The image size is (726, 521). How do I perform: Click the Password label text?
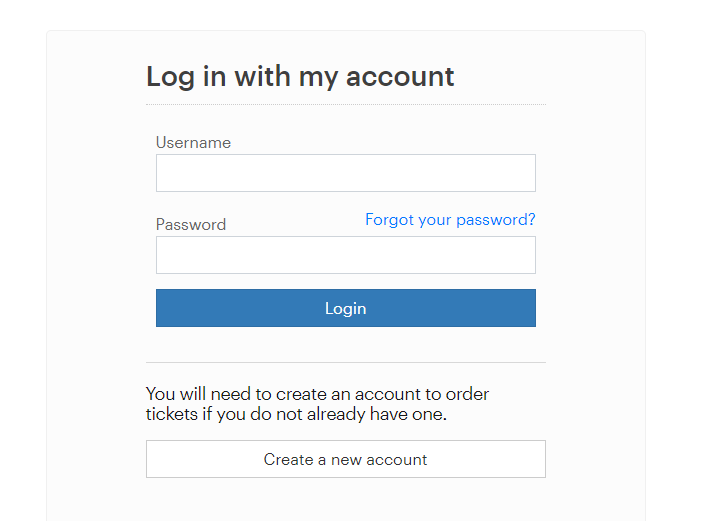(191, 225)
